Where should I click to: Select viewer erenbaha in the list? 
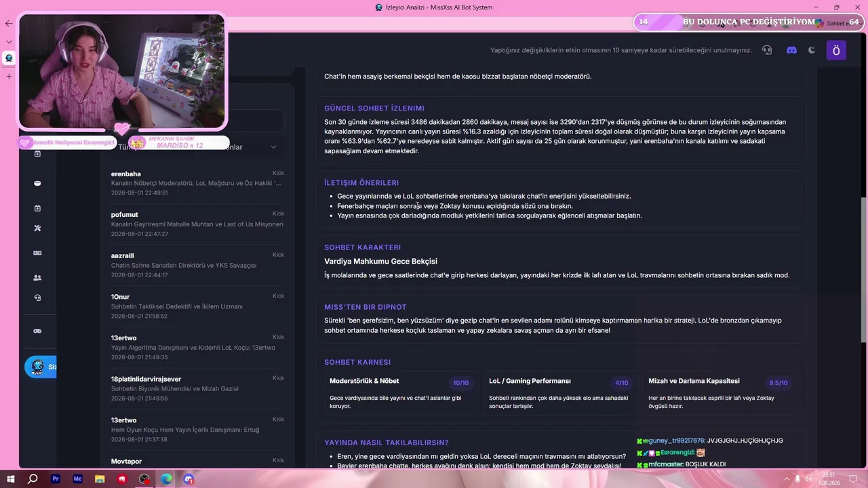(x=197, y=183)
